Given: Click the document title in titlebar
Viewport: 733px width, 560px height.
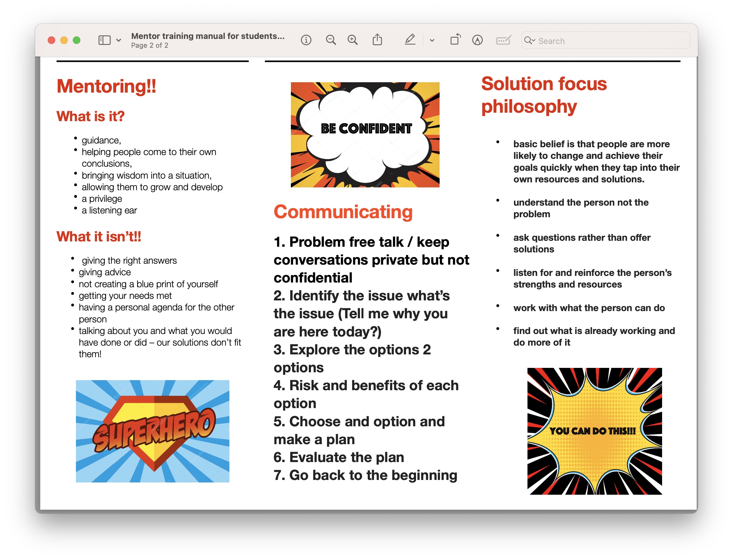Looking at the screenshot, I should [208, 36].
